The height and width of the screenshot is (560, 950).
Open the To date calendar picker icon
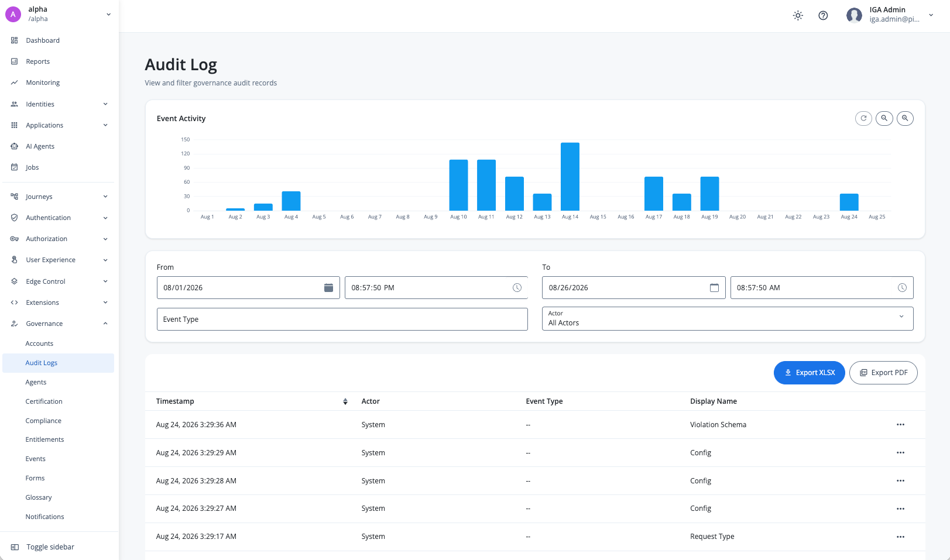point(714,288)
